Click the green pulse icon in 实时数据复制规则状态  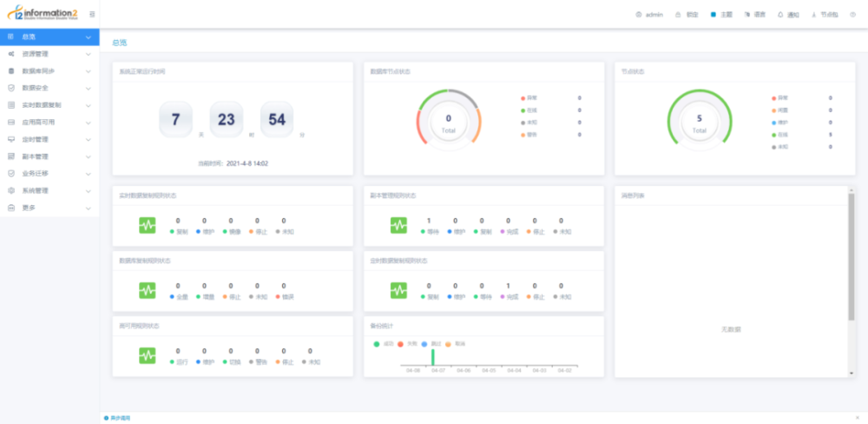148,225
